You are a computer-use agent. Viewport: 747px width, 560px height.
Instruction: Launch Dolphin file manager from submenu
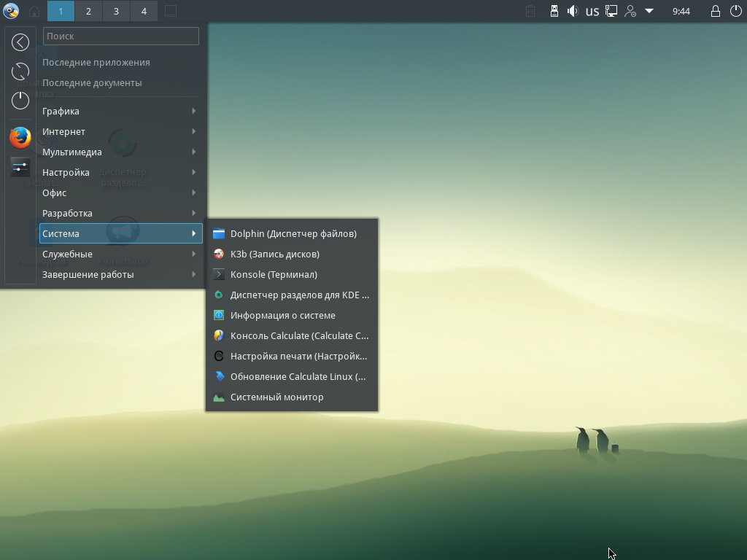pos(293,233)
